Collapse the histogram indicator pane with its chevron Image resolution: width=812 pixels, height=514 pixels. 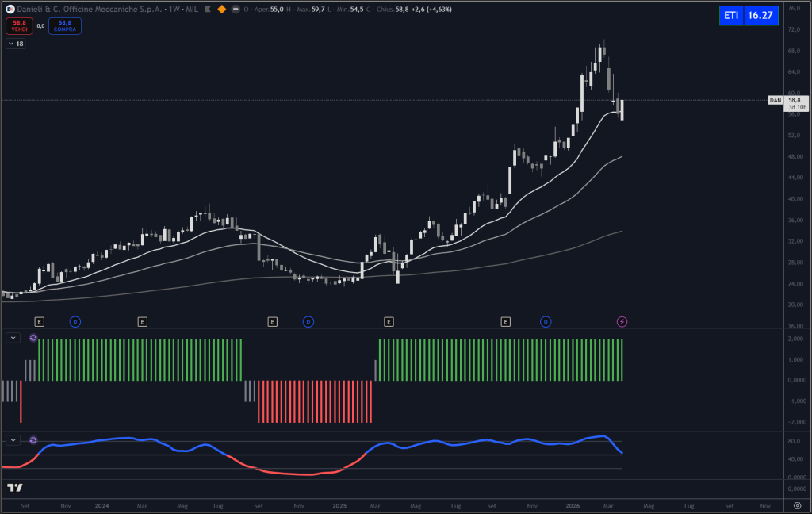pyautogui.click(x=12, y=337)
